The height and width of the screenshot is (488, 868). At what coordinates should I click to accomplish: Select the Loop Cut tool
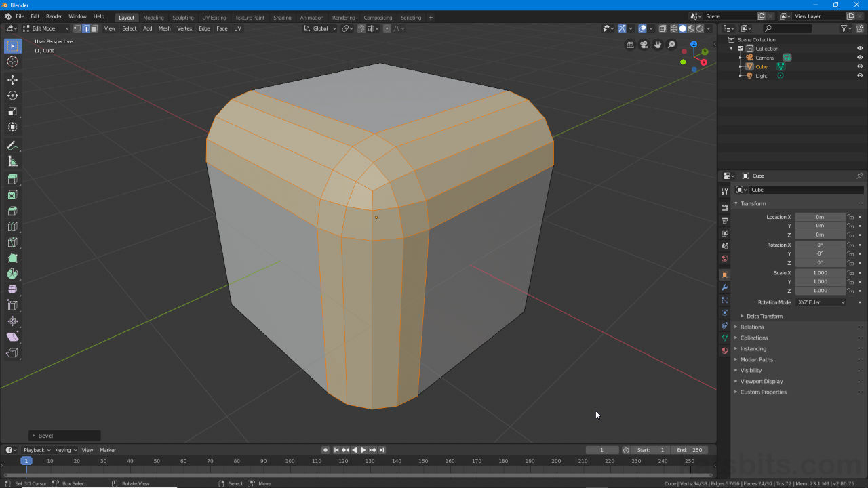[x=13, y=226]
